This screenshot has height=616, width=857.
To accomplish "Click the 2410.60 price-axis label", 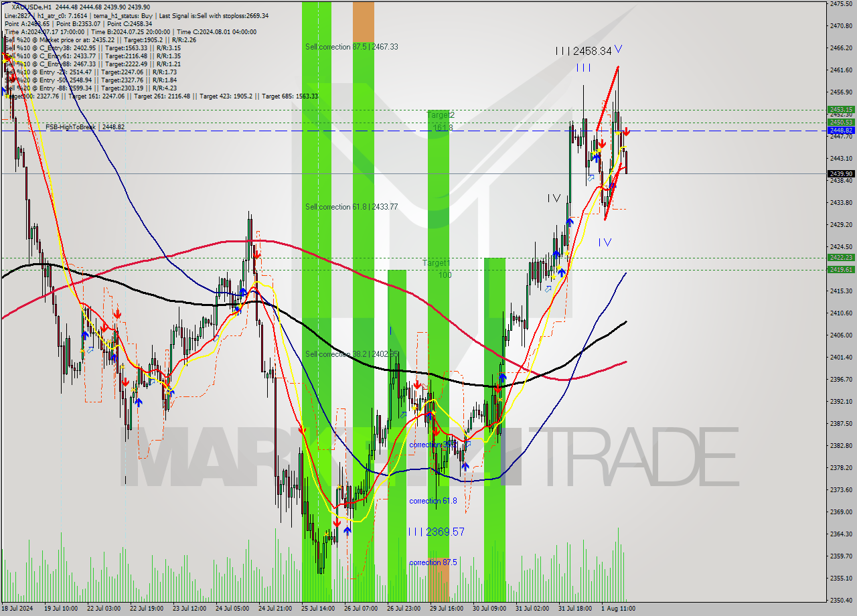I will point(840,313).
